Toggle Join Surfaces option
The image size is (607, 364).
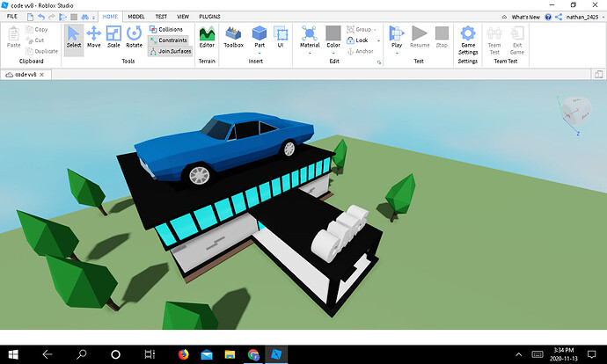click(x=171, y=51)
